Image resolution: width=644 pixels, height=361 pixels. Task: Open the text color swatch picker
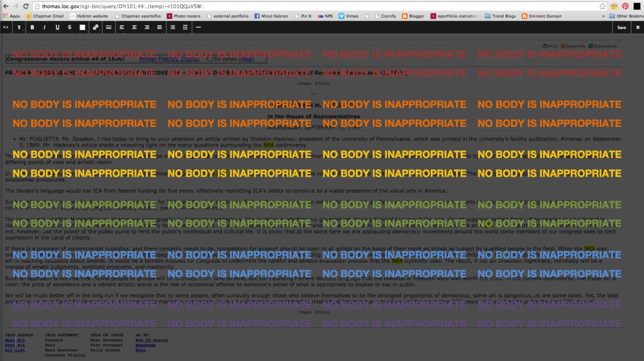coord(83,27)
